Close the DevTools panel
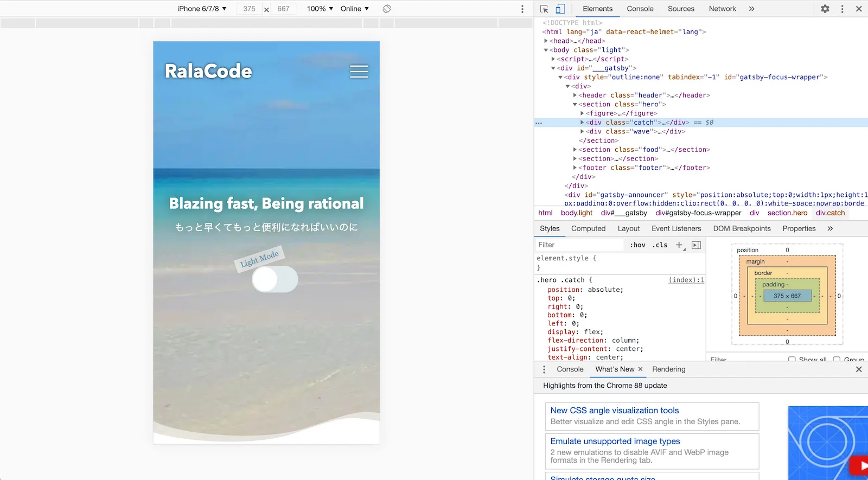868x480 pixels. pyautogui.click(x=859, y=9)
